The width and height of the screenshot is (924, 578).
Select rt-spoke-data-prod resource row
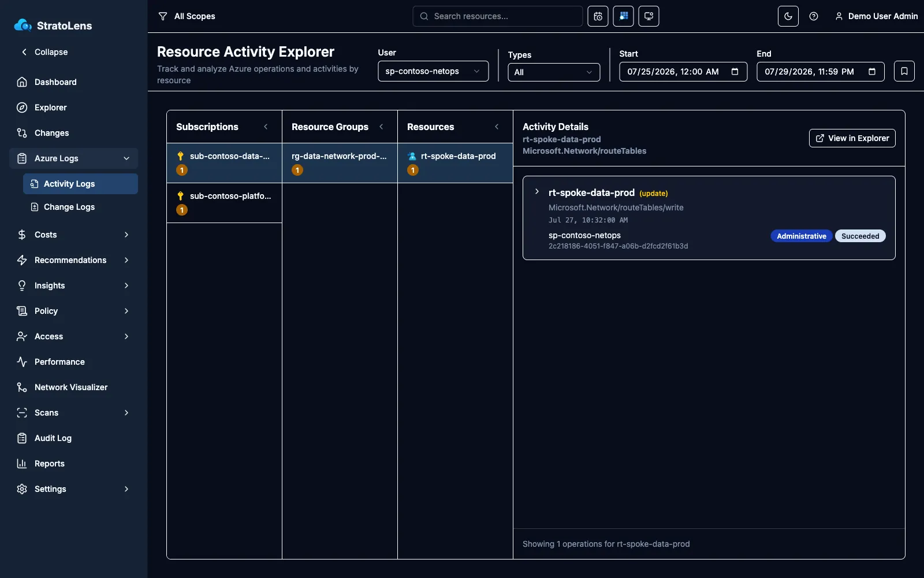(x=455, y=163)
